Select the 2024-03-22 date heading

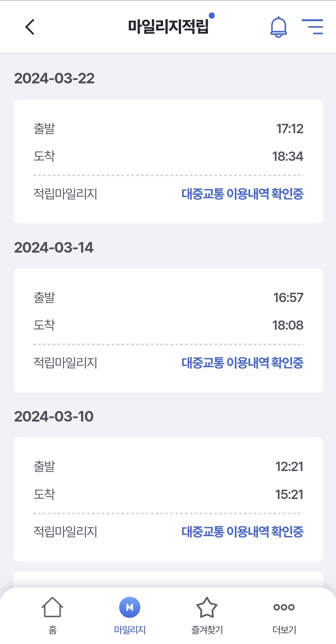(54, 78)
